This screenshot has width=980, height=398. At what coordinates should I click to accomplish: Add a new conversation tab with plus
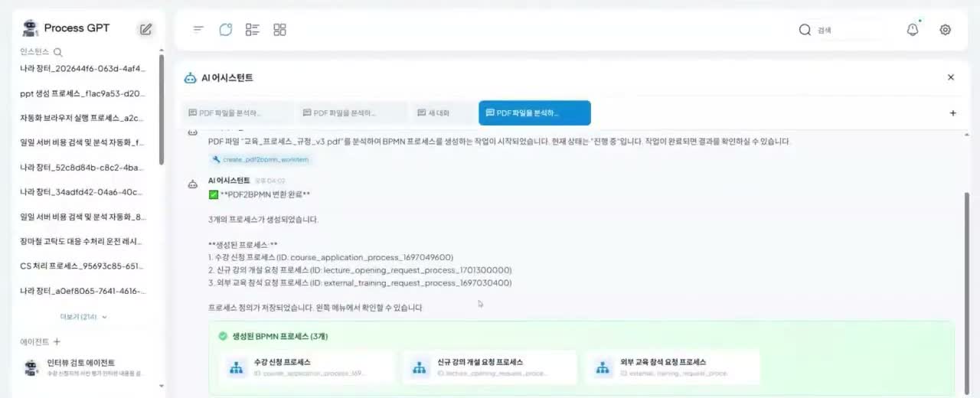point(953,113)
